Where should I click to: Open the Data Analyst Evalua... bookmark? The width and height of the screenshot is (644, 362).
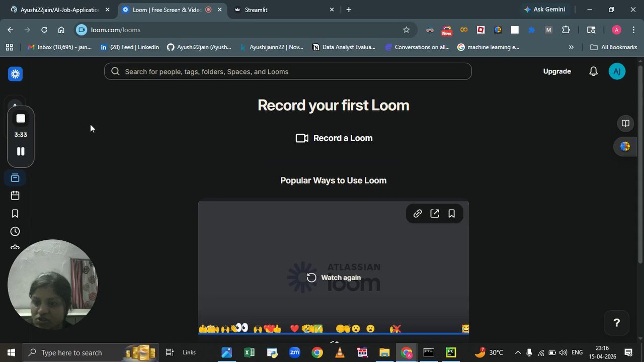pyautogui.click(x=344, y=47)
